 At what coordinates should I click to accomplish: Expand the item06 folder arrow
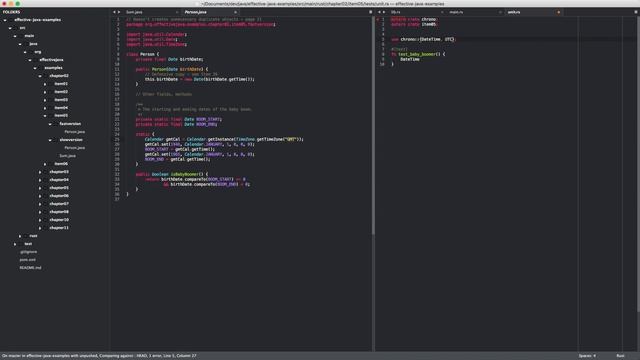(45, 164)
